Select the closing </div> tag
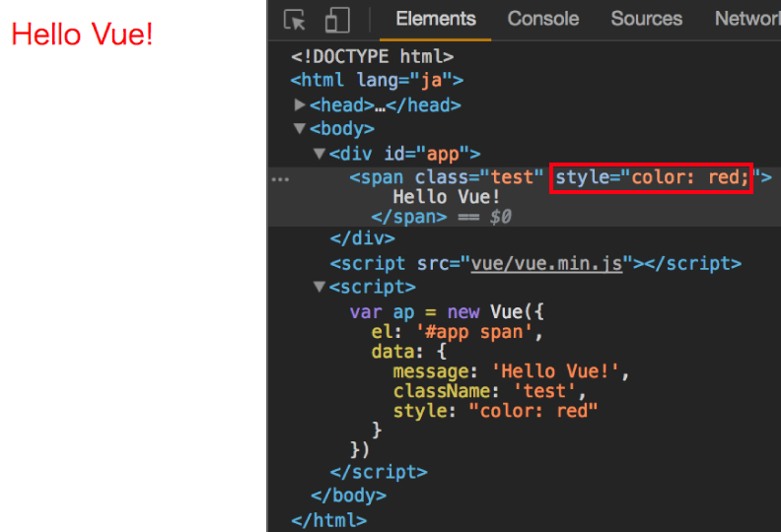Image resolution: width=781 pixels, height=532 pixels. click(x=362, y=238)
